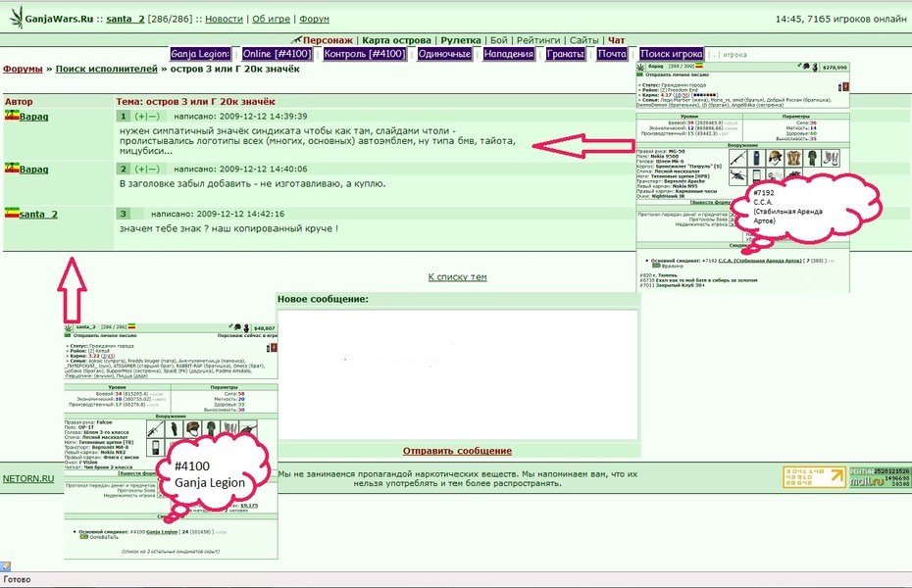Open the Персонаж menu item
912x588 pixels.
click(x=328, y=40)
